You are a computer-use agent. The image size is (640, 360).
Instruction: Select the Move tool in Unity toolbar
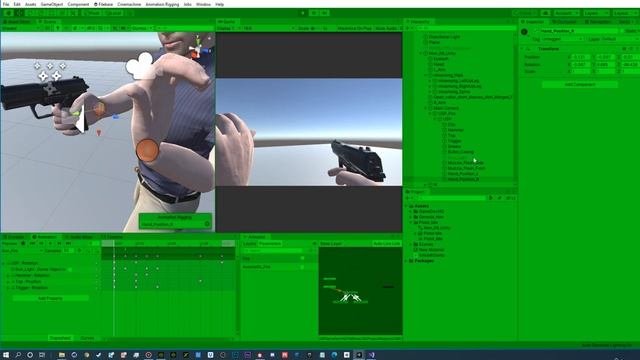tap(19, 13)
